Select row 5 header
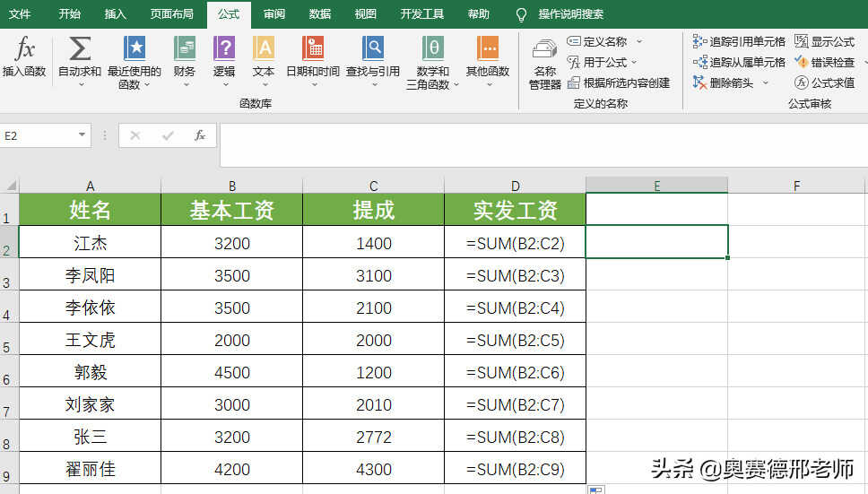 point(7,340)
